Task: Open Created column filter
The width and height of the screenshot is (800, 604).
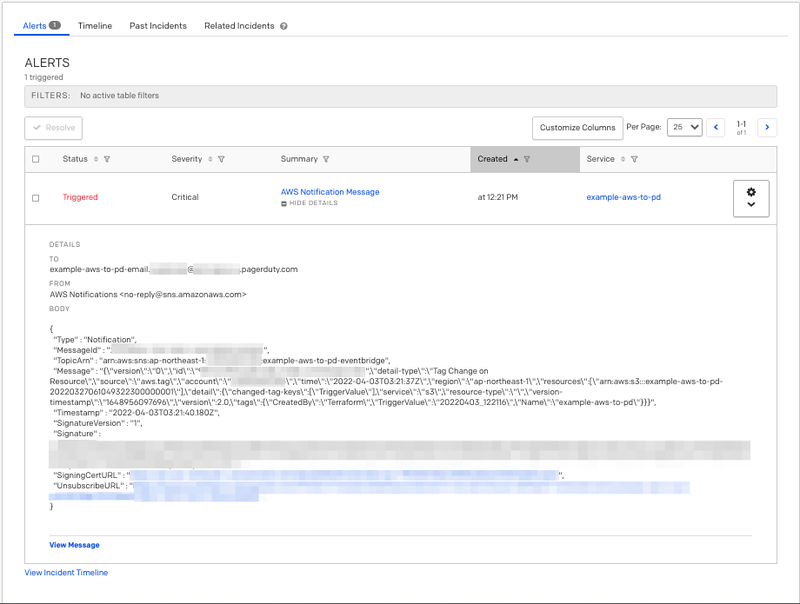Action: [527, 159]
